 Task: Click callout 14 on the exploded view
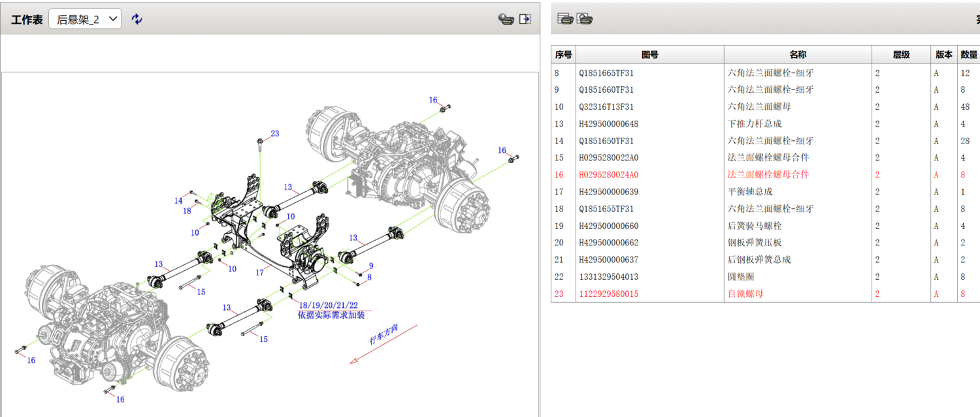(178, 201)
